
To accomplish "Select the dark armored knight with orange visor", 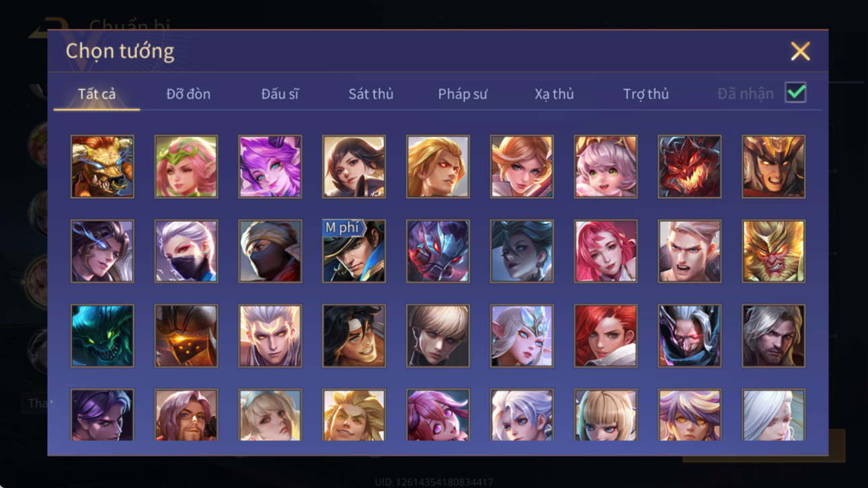I will click(186, 336).
